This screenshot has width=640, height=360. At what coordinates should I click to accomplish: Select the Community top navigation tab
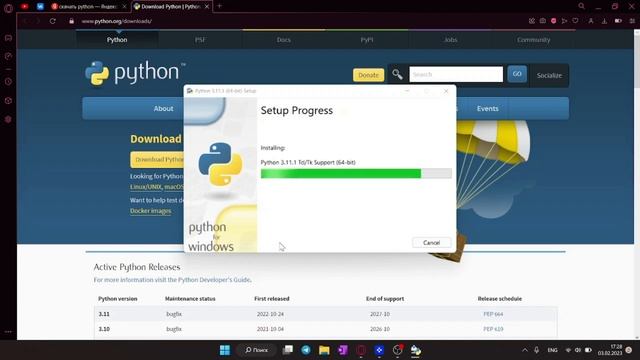[x=533, y=40]
